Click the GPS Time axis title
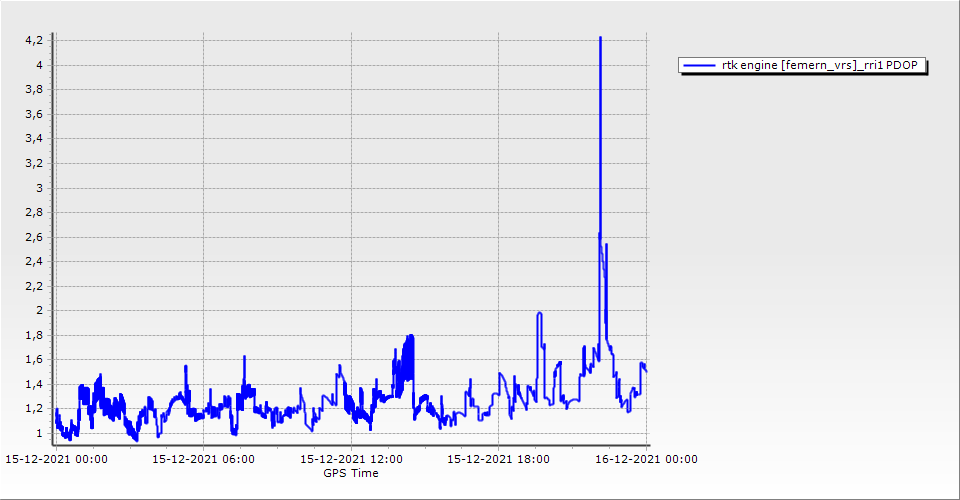Image resolution: width=960 pixels, height=500 pixels. (x=350, y=473)
